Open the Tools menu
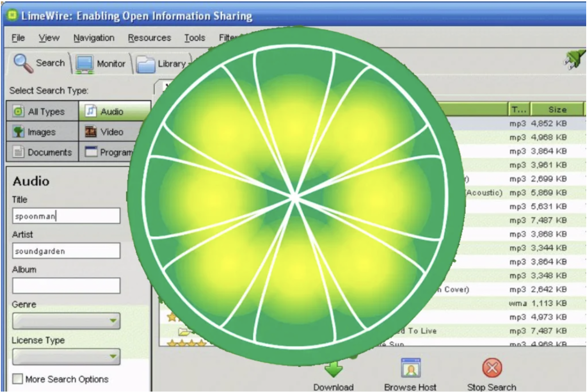The height and width of the screenshot is (392, 588). point(195,38)
